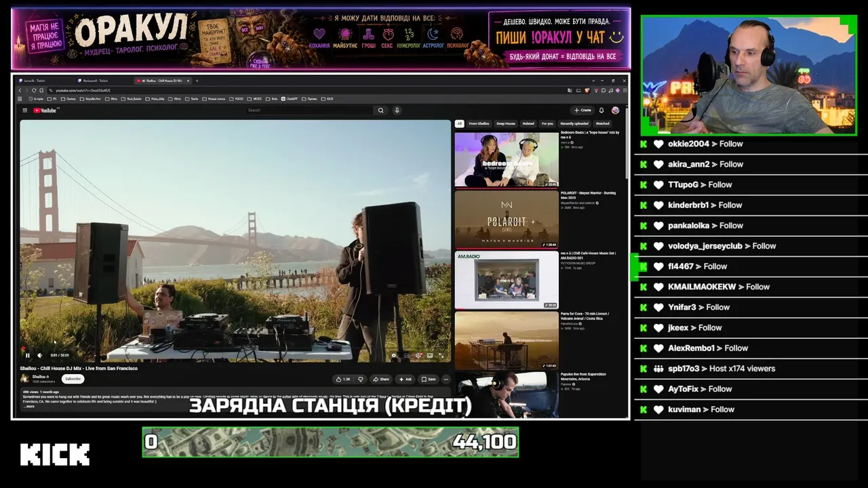Viewport: 868px width, 488px height.
Task: Focus the YouTube search field
Action: click(x=310, y=110)
